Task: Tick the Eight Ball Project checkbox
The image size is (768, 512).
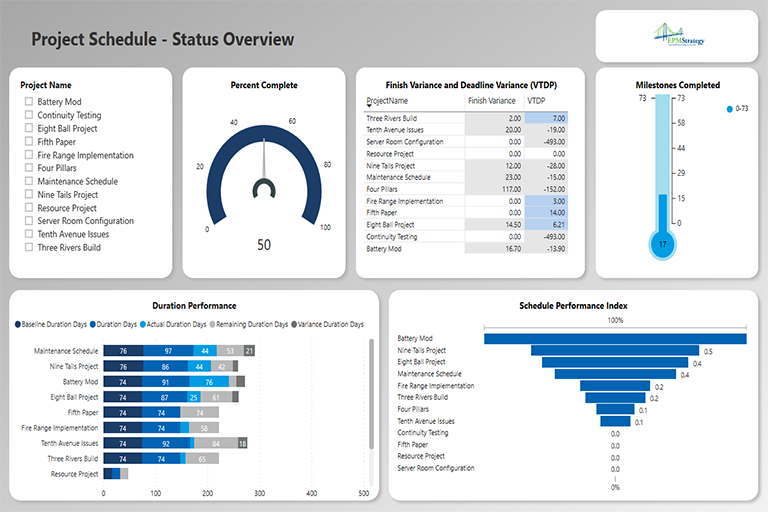Action: [29, 127]
